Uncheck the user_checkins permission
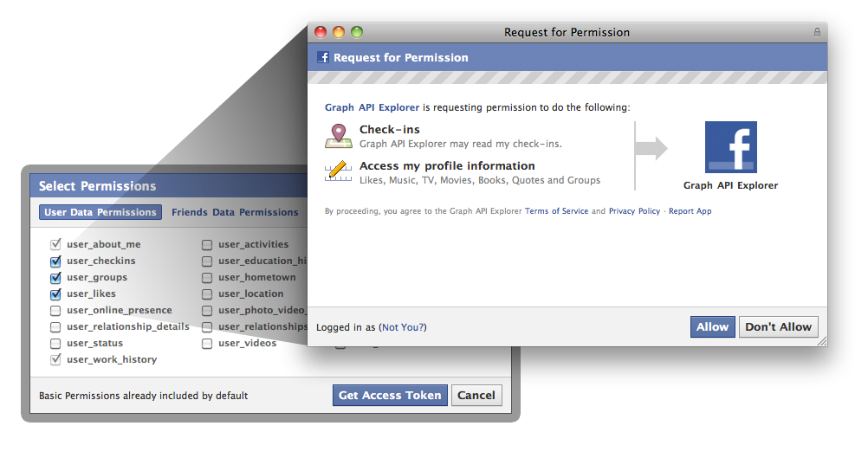868x471 pixels. coord(55,261)
